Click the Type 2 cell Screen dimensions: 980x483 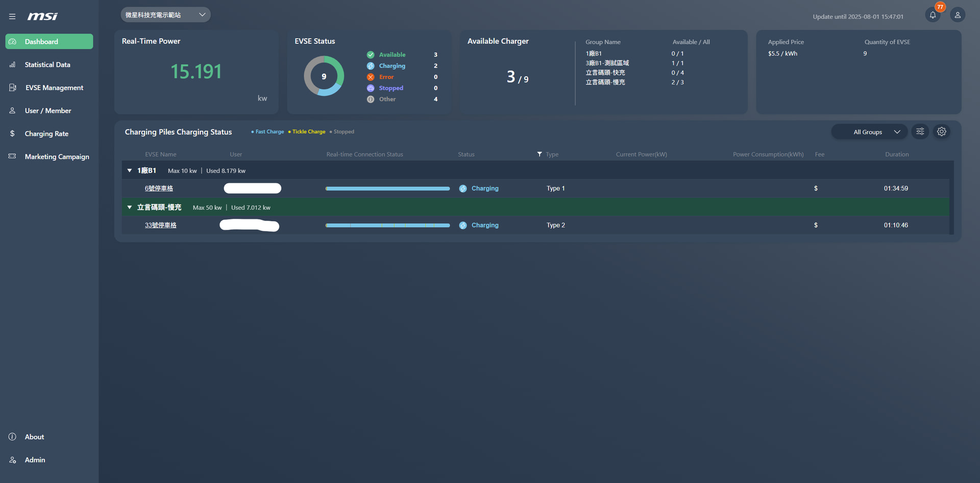[555, 225]
